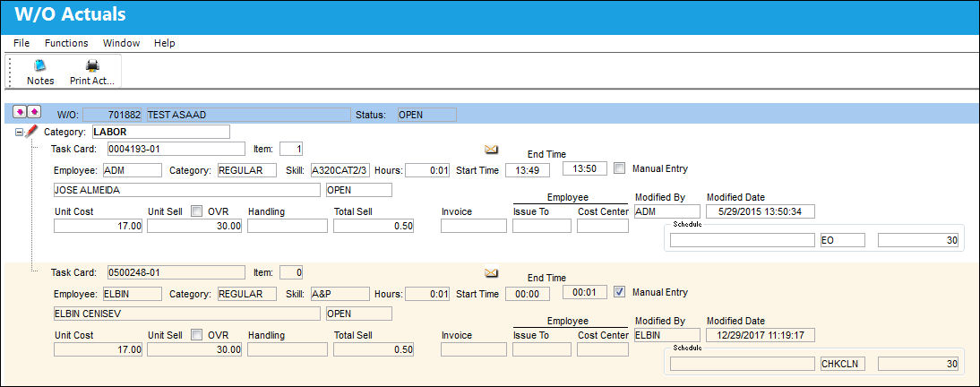
Task: Click Modified By field showing ELBIN
Action: pos(666,336)
